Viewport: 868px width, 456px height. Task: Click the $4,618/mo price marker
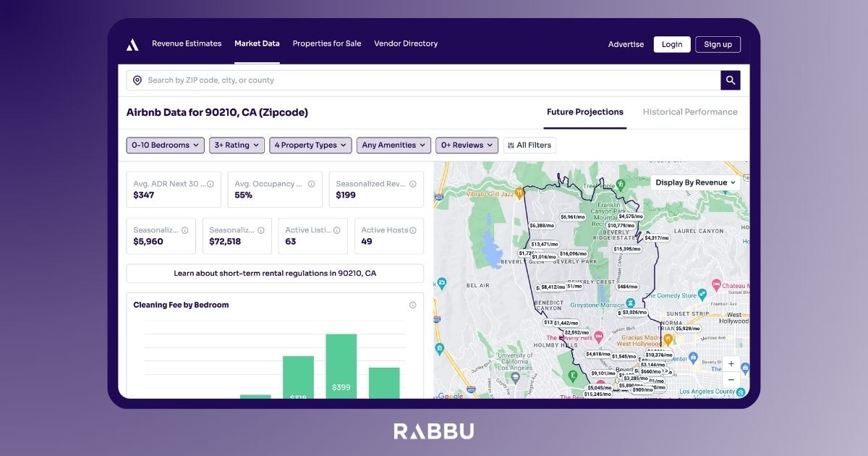click(598, 354)
